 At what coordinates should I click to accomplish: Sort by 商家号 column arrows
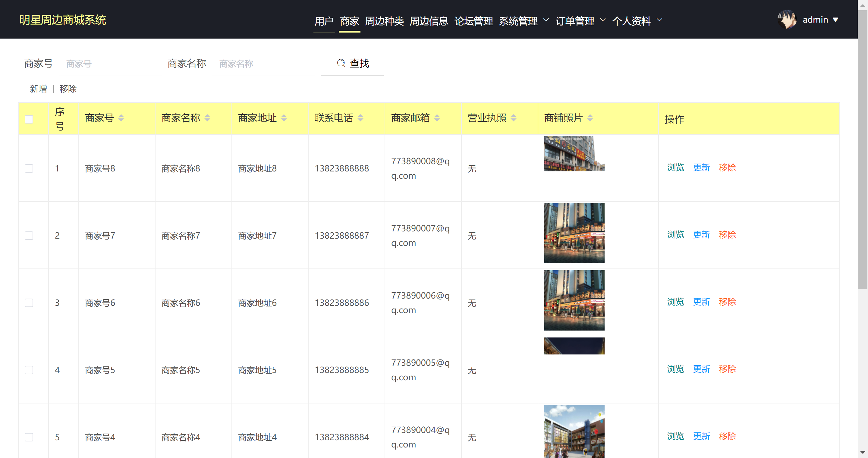[121, 118]
